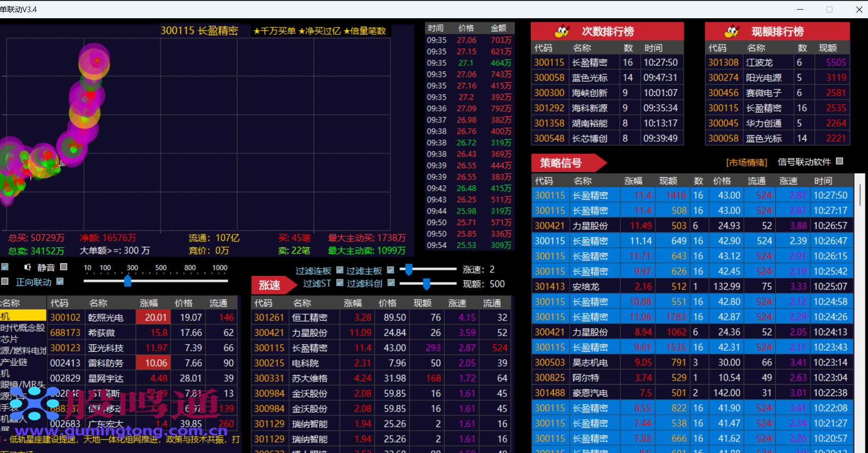Image resolution: width=868 pixels, height=453 pixels.
Task: Click the 大单额 threshold slider handle
Action: coord(128,281)
